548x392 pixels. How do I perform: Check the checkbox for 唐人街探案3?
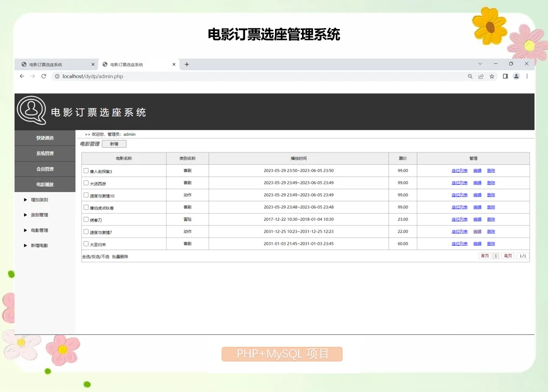86,171
